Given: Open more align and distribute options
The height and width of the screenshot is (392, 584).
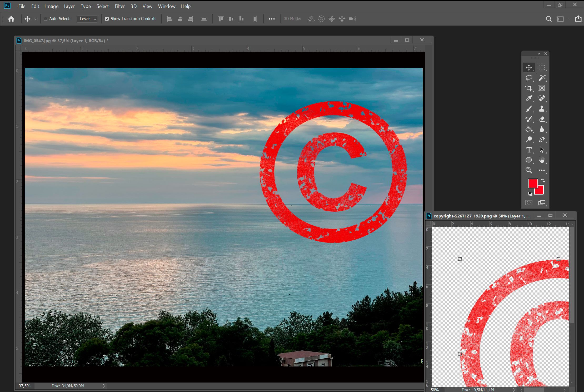Looking at the screenshot, I should click(x=272, y=19).
